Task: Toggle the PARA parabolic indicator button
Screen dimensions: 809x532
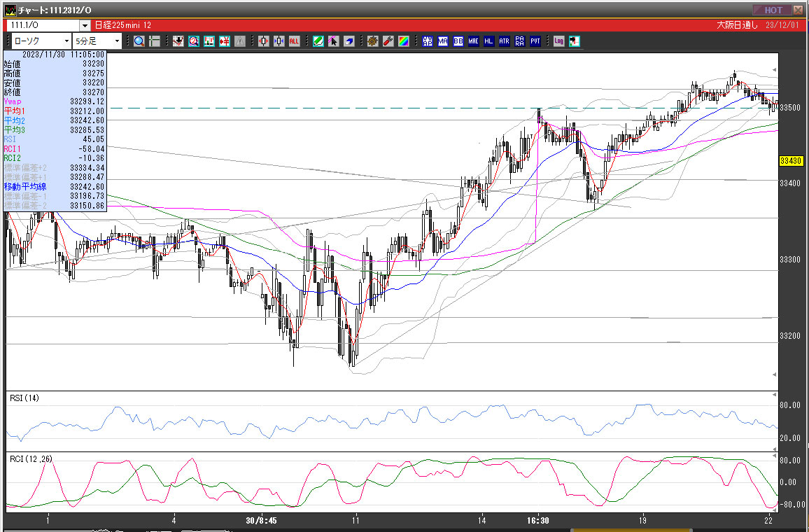Action: [x=519, y=41]
